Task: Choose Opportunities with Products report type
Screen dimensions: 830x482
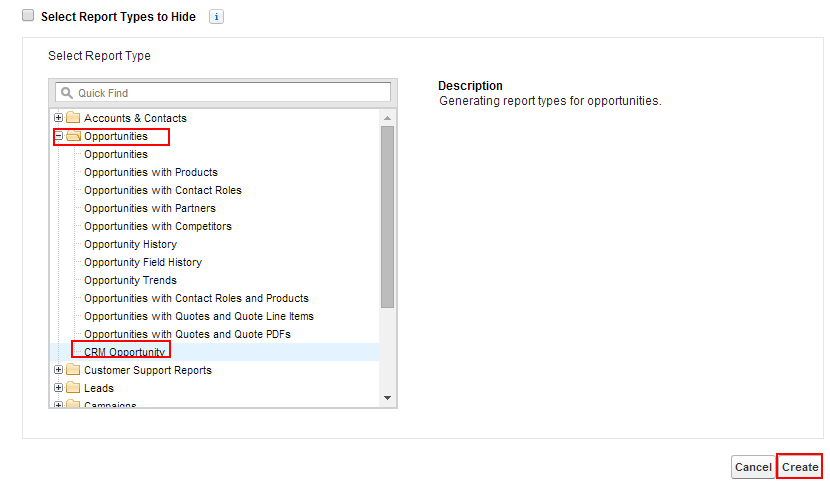Action: (x=151, y=172)
